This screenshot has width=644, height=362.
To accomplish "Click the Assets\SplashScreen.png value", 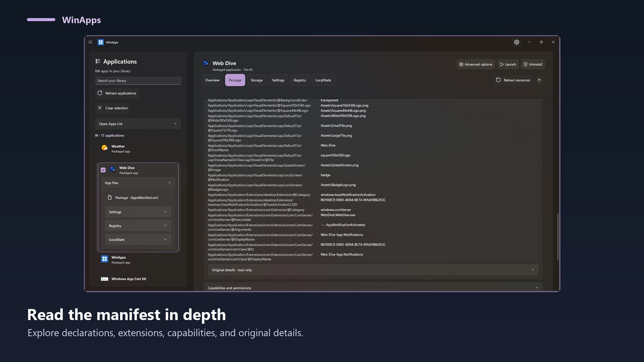I will (x=339, y=165).
